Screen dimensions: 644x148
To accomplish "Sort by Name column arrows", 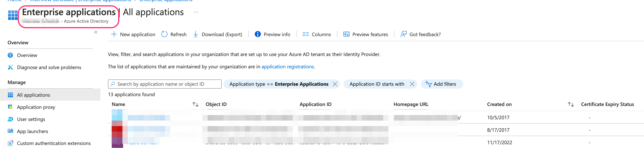I will 195,104.
